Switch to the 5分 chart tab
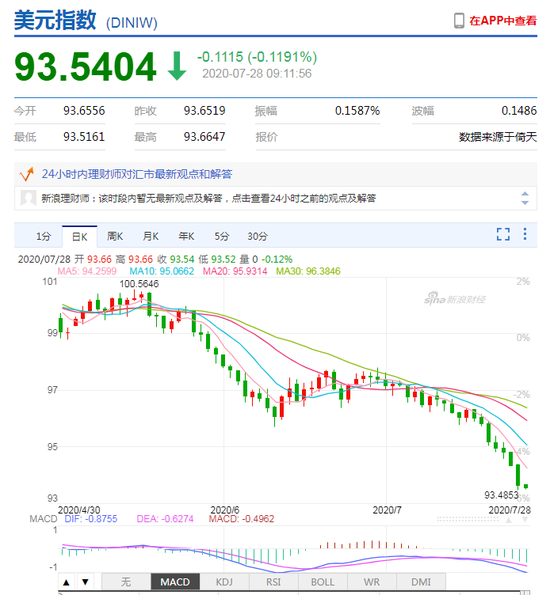550x595 pixels. point(222,236)
